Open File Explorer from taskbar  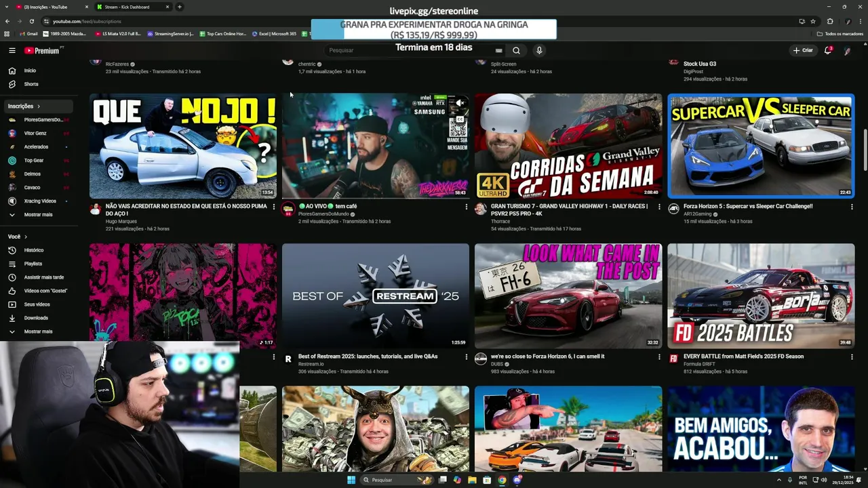click(x=472, y=480)
